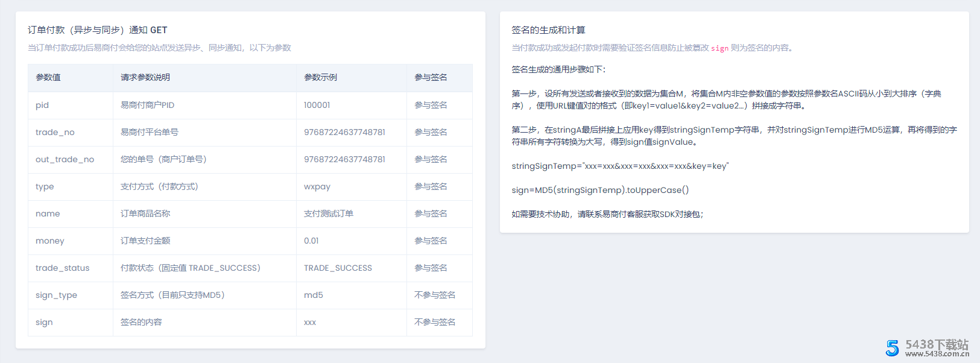
Task: Click the 参与签名 column header
Action: pos(431,77)
